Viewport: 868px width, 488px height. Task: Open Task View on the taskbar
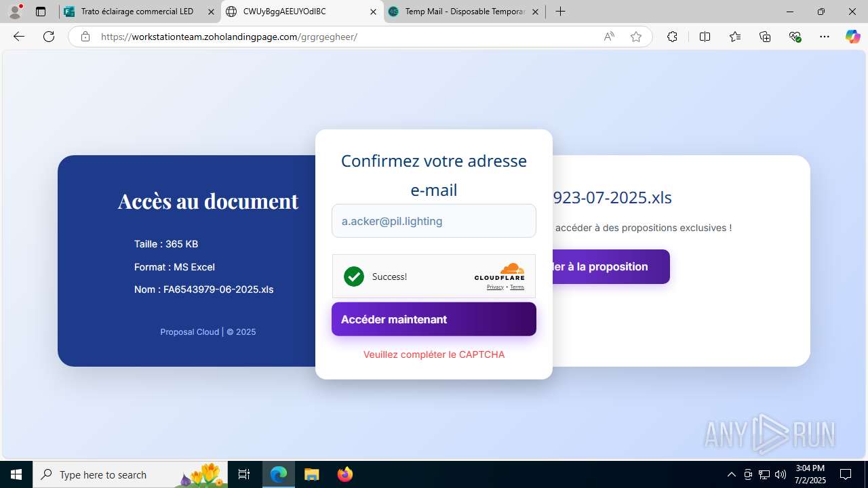click(x=244, y=474)
